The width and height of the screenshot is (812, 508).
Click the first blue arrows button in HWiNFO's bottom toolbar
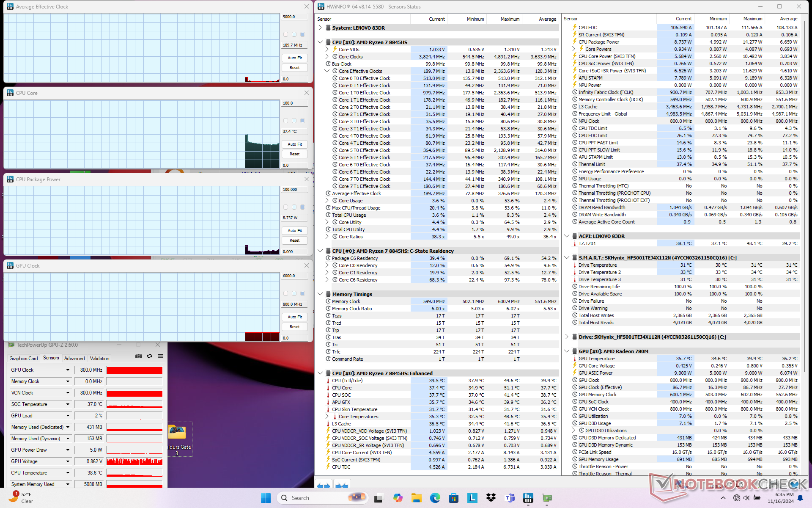pyautogui.click(x=324, y=485)
